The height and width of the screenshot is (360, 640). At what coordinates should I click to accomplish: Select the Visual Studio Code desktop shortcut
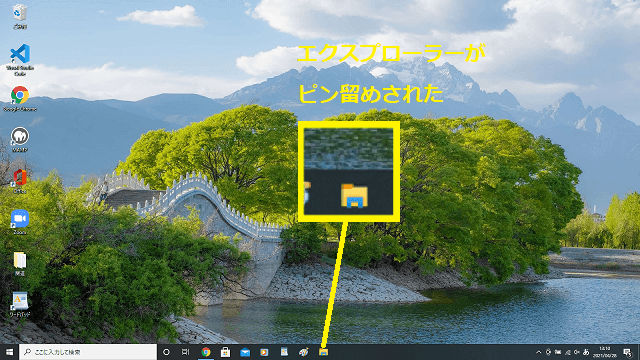20,60
